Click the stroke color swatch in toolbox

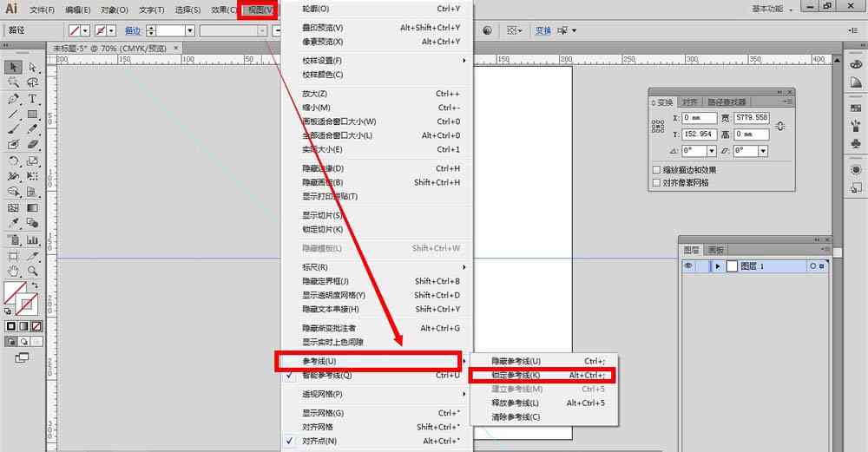pos(28,305)
